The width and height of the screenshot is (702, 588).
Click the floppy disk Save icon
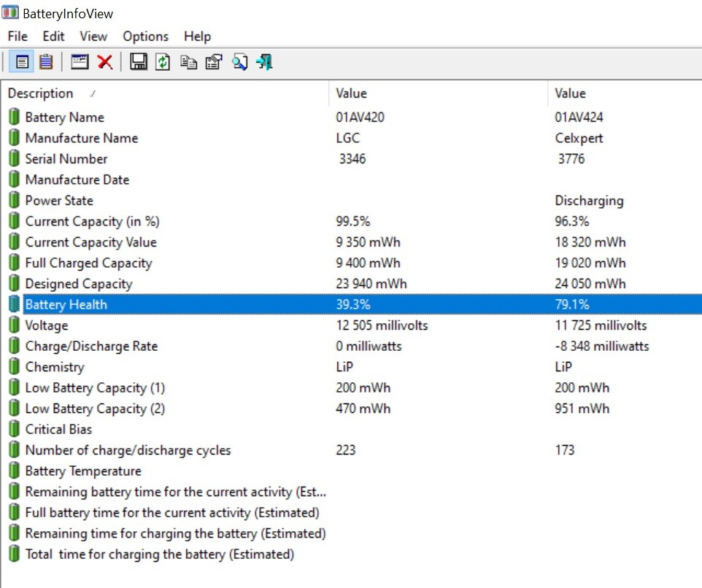[139, 62]
